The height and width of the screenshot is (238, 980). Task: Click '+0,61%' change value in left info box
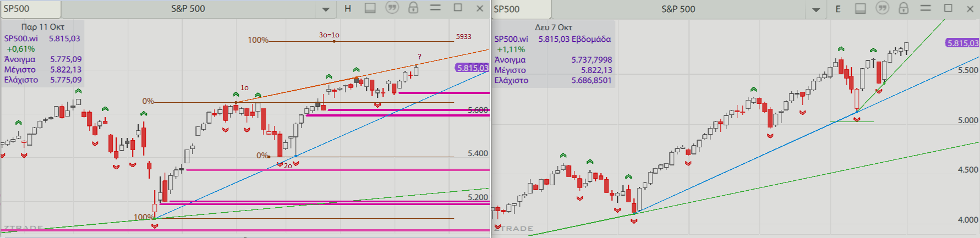pos(21,49)
